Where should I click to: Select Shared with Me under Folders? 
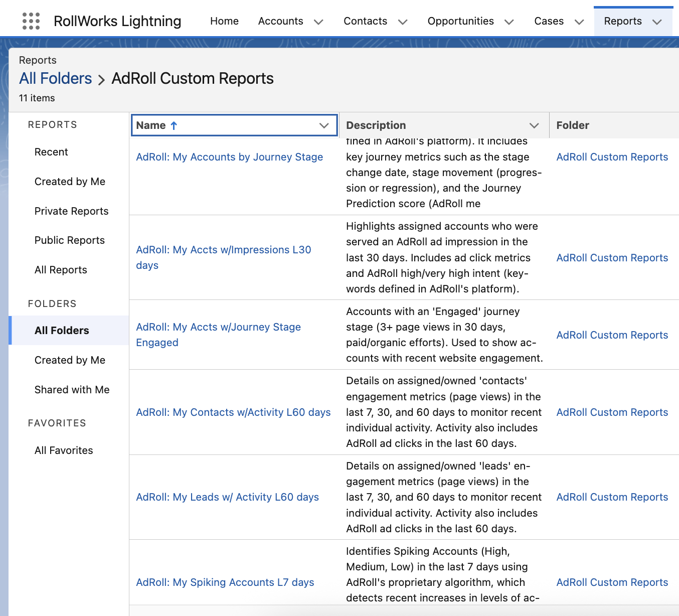coord(72,390)
